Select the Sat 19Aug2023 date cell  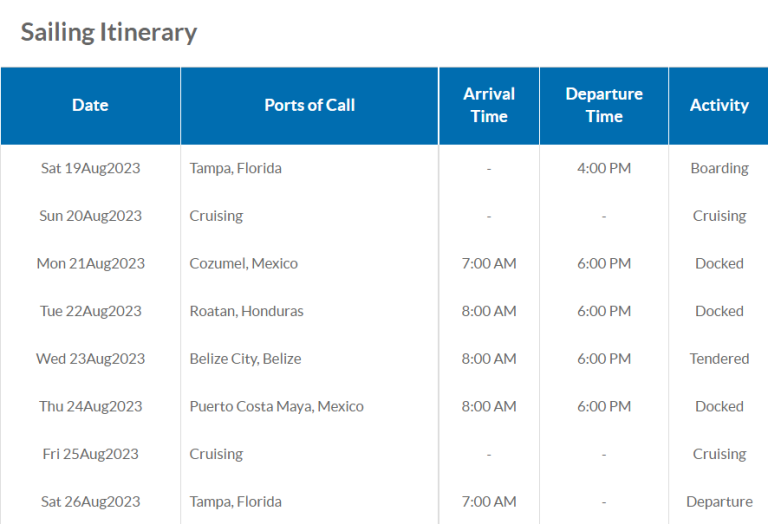pyautogui.click(x=91, y=168)
